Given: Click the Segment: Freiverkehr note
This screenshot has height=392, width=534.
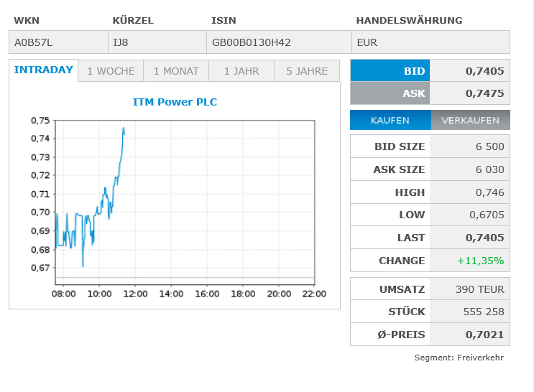Looking at the screenshot, I should click(x=459, y=358).
